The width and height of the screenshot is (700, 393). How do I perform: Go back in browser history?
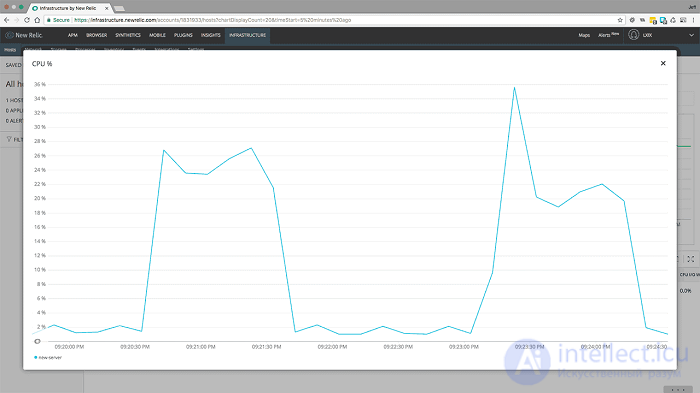pyautogui.click(x=6, y=20)
